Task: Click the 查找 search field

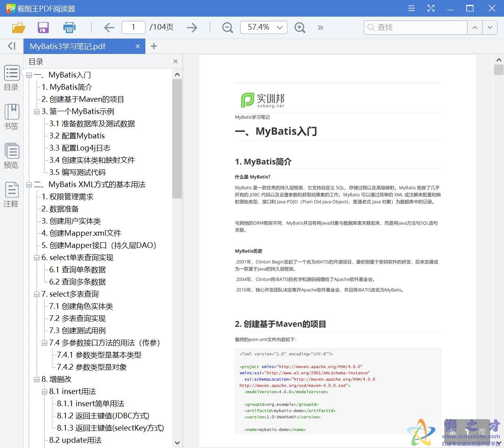Action: click(x=416, y=28)
